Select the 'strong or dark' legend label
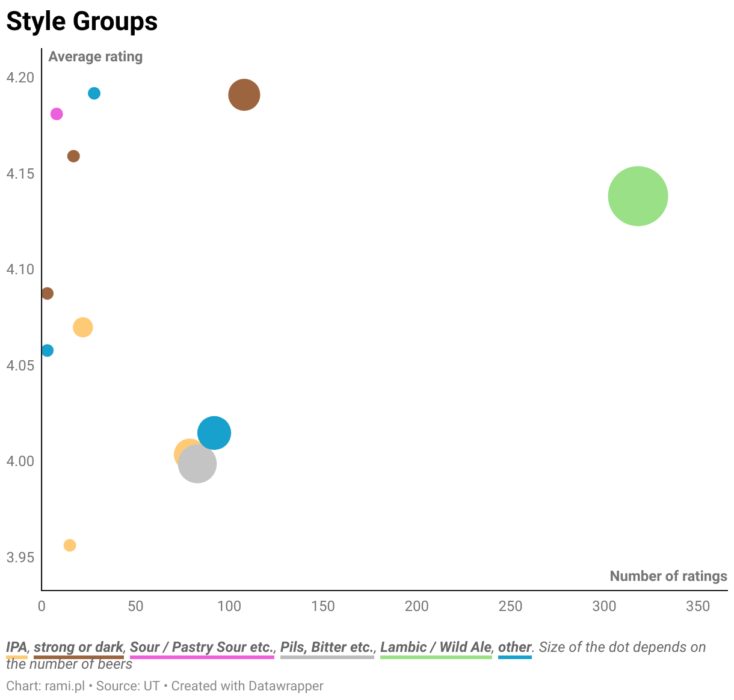 (78, 647)
